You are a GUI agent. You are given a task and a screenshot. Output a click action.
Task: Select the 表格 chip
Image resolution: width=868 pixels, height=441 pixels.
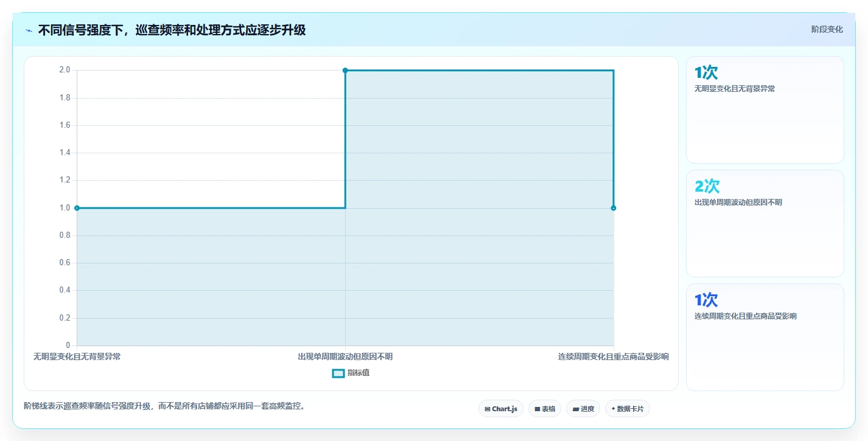coord(545,409)
